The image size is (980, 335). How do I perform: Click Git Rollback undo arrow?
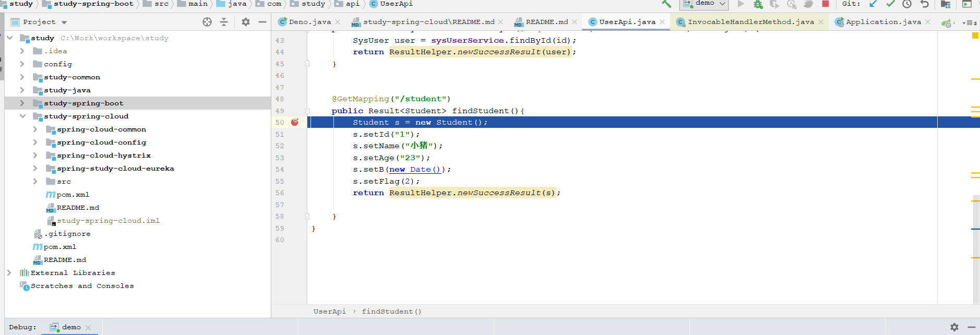[x=924, y=4]
